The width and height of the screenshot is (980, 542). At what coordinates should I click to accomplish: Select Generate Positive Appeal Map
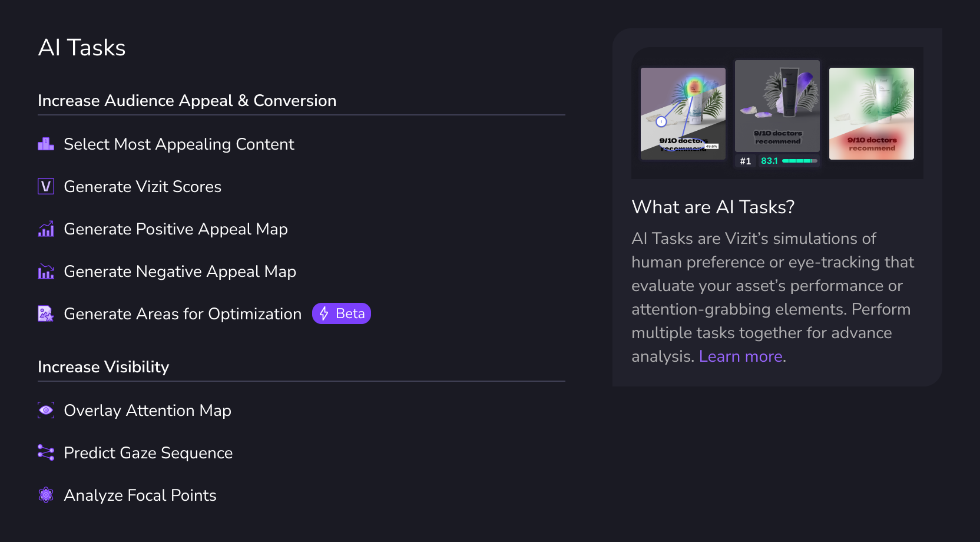176,229
